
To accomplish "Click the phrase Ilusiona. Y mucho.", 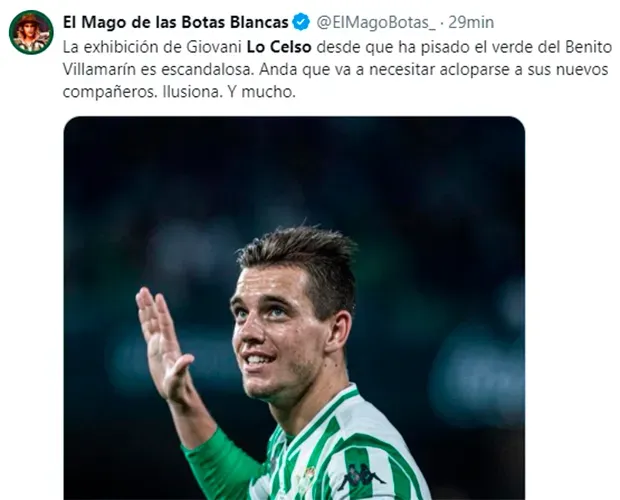I will (x=229, y=92).
